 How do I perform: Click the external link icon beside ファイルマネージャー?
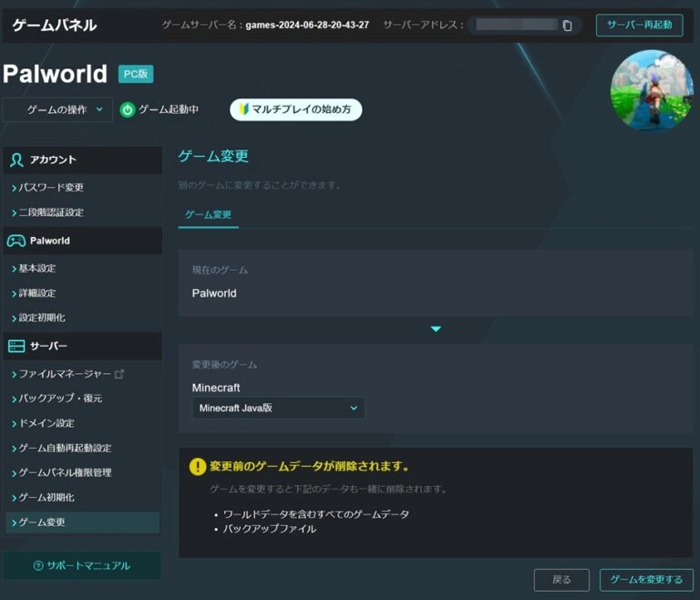(x=119, y=374)
